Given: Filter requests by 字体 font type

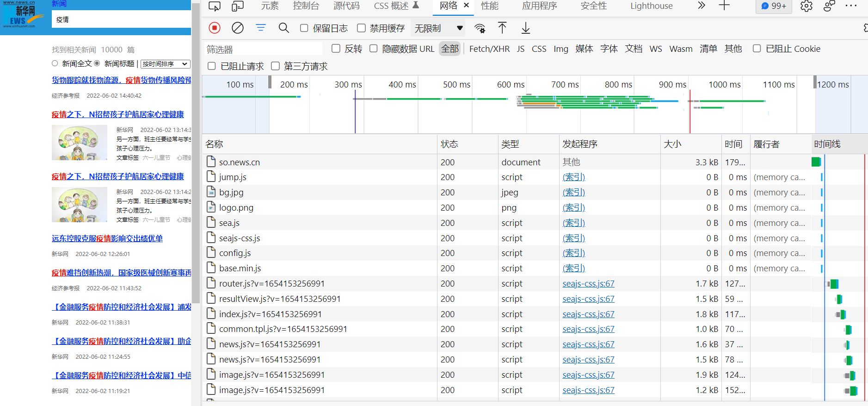Looking at the screenshot, I should (609, 49).
